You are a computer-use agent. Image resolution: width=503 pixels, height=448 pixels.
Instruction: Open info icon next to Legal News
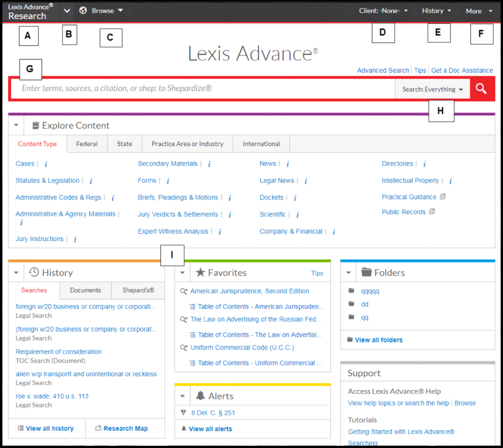(306, 181)
